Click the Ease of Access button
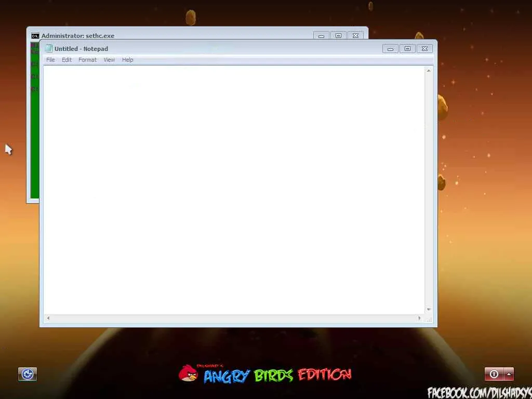This screenshot has height=399, width=532. coord(28,374)
